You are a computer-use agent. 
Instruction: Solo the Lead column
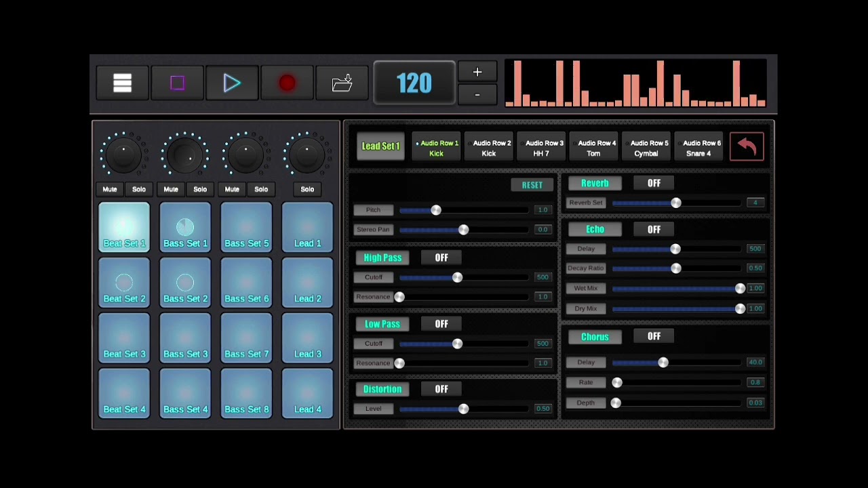coord(307,189)
